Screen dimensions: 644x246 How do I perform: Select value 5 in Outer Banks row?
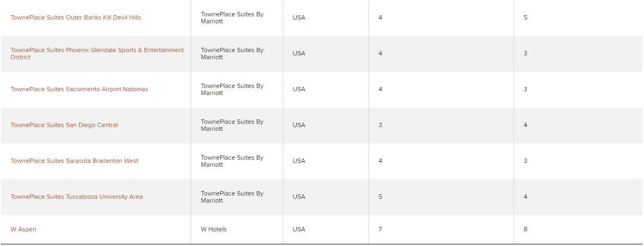526,18
